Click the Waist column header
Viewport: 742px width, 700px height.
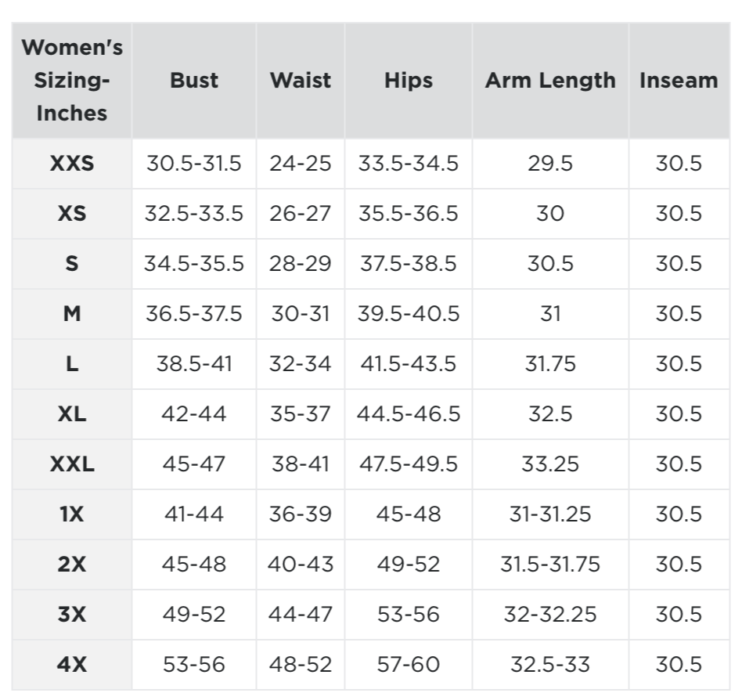click(301, 81)
